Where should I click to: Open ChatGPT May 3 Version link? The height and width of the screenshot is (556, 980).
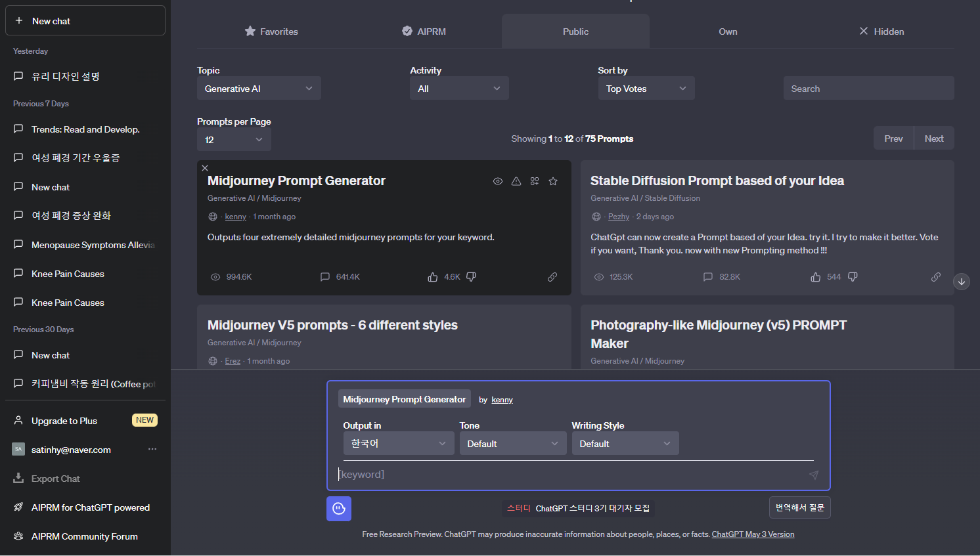[753, 534]
